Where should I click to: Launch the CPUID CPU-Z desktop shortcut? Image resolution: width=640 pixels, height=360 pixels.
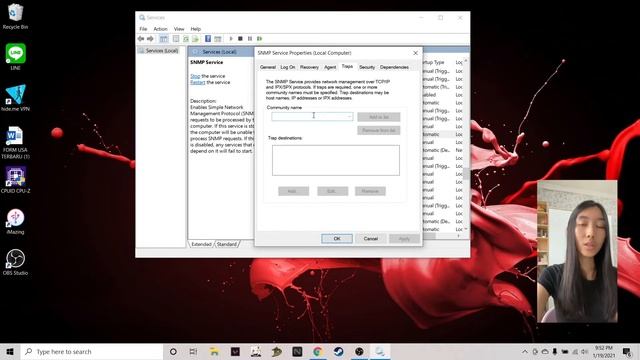15,180
